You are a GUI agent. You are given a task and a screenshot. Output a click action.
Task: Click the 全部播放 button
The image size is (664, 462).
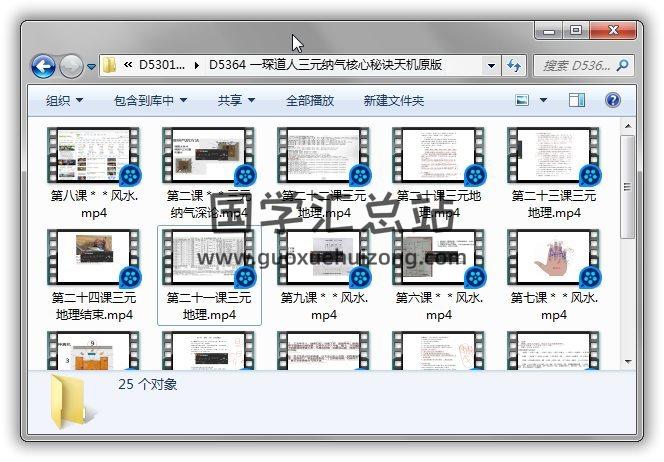[310, 100]
